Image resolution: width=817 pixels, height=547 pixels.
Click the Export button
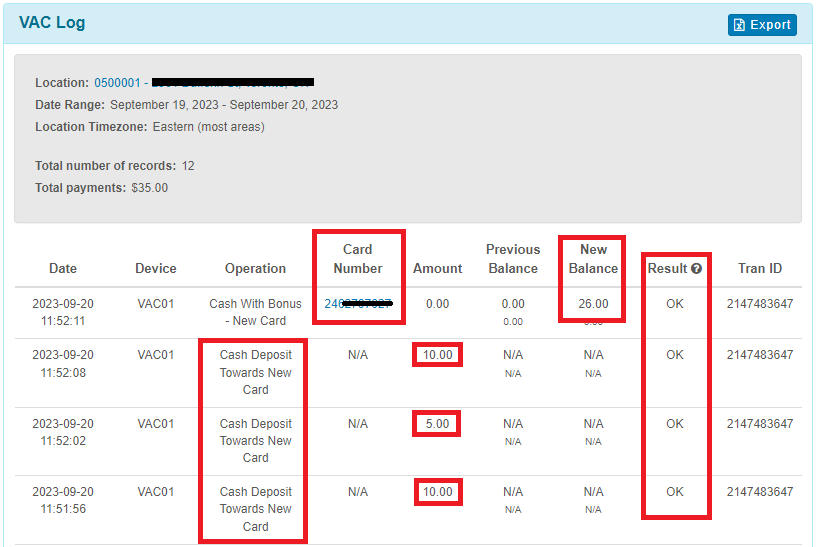762,25
